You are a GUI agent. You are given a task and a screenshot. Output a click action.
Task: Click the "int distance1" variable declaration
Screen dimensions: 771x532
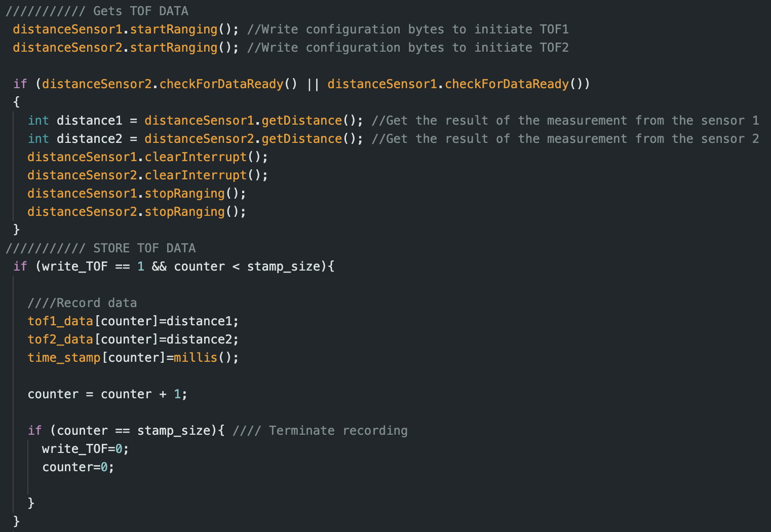pyautogui.click(x=75, y=121)
